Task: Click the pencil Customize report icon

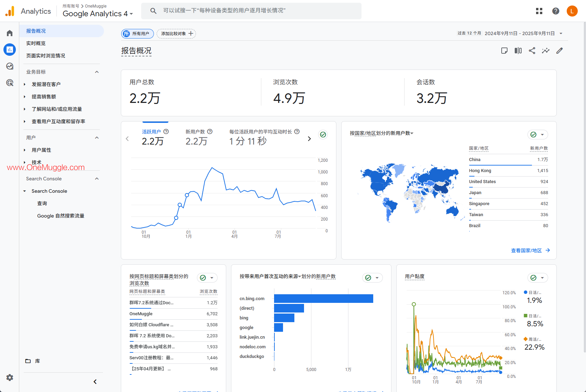Action: point(559,51)
